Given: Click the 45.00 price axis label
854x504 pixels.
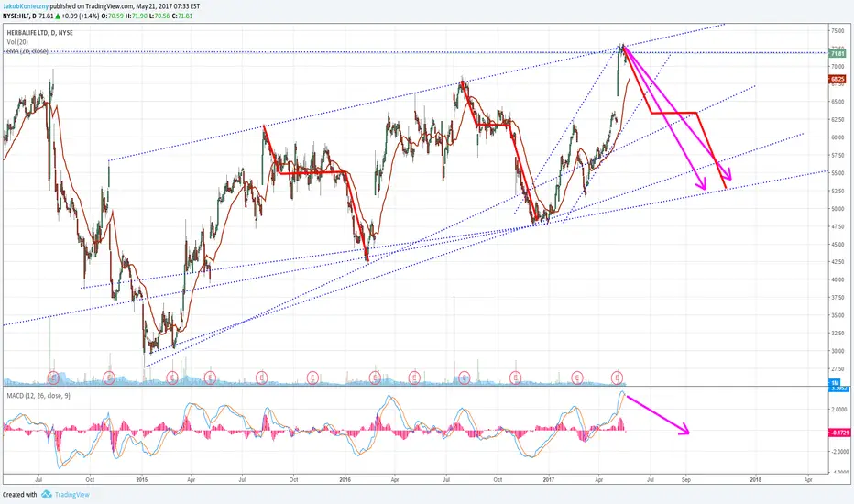Looking at the screenshot, I should [838, 245].
